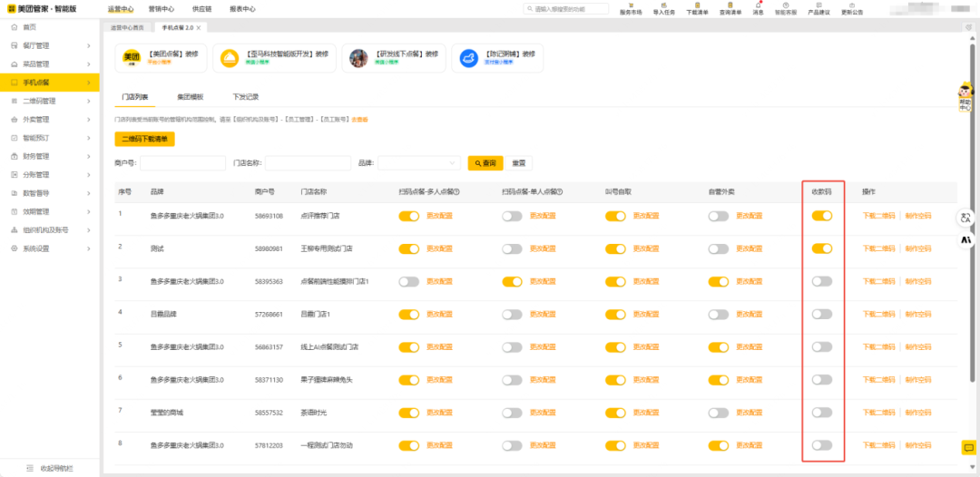Open 智能客服 support icon
Viewport: 980px width, 477px height.
point(786,6)
